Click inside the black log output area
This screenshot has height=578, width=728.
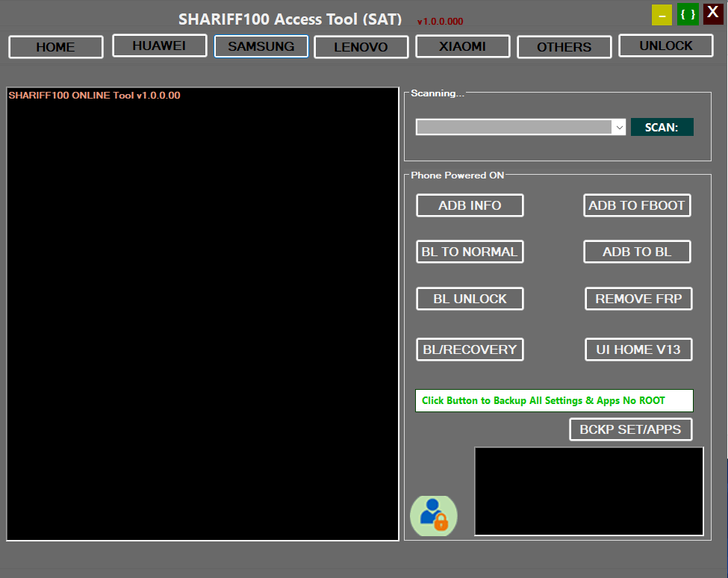point(202,314)
